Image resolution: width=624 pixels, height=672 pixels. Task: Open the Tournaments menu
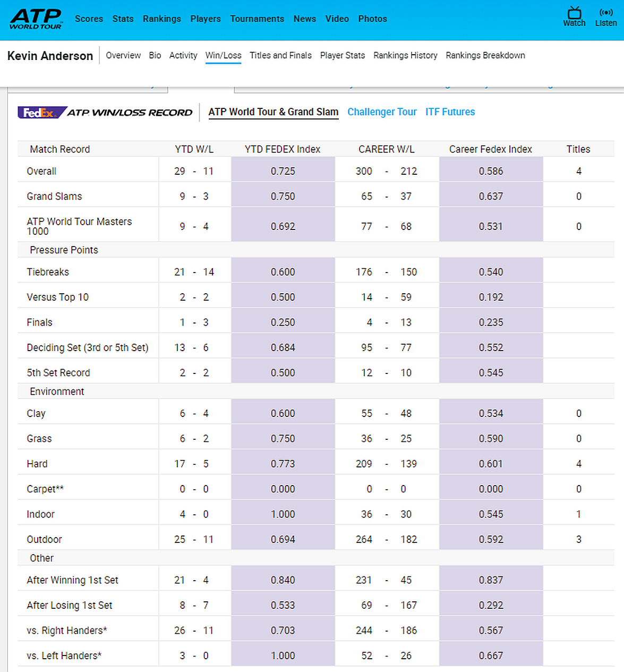pyautogui.click(x=257, y=19)
